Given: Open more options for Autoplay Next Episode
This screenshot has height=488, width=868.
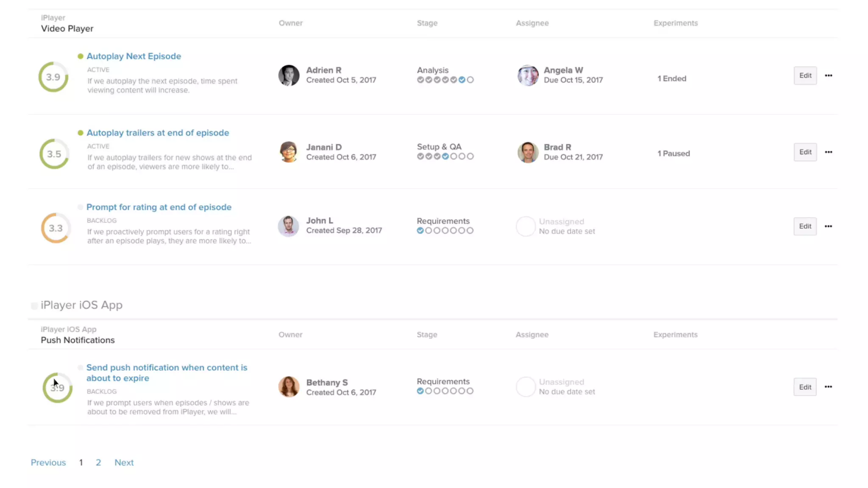Looking at the screenshot, I should (828, 75).
